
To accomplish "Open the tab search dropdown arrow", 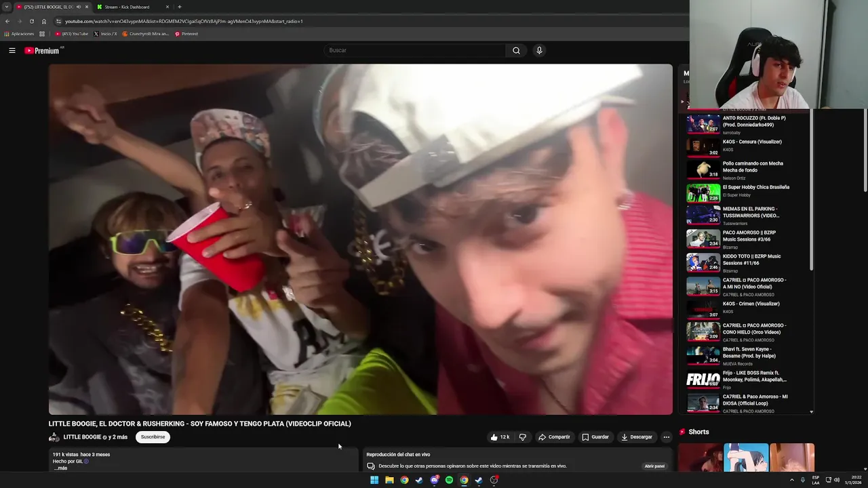I will click(6, 7).
